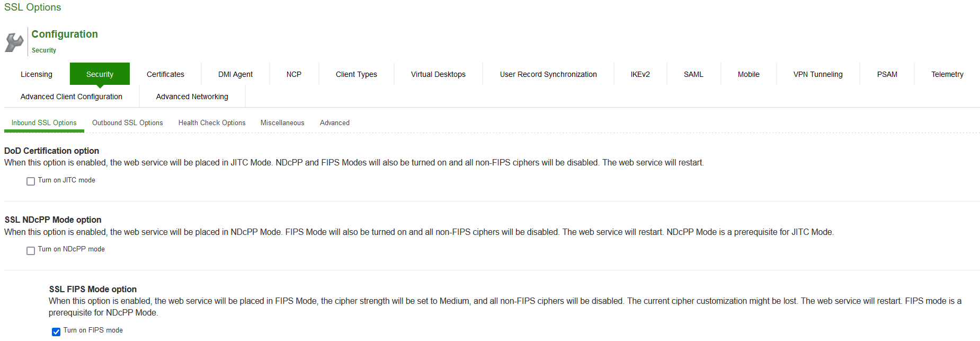Switch to the IKEv2 tab
This screenshot has height=341, width=980.
640,74
